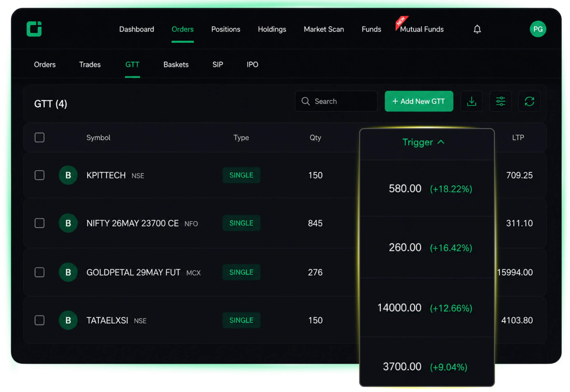Click the Qty column header
Viewport: 570px width, 392px height.
315,138
